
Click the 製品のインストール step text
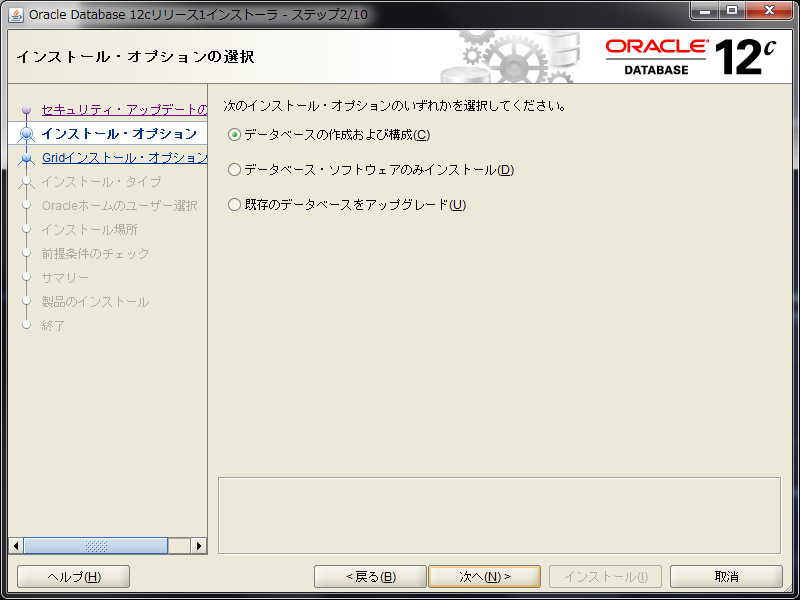[95, 302]
